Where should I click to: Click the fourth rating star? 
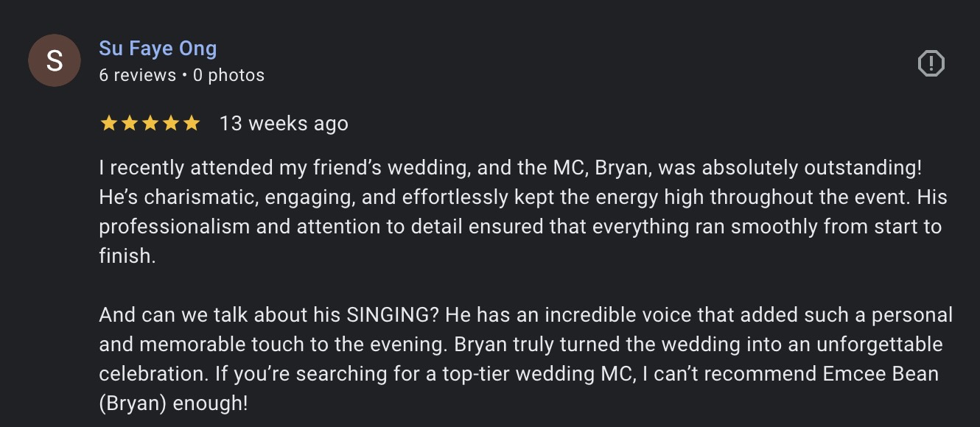[170, 124]
